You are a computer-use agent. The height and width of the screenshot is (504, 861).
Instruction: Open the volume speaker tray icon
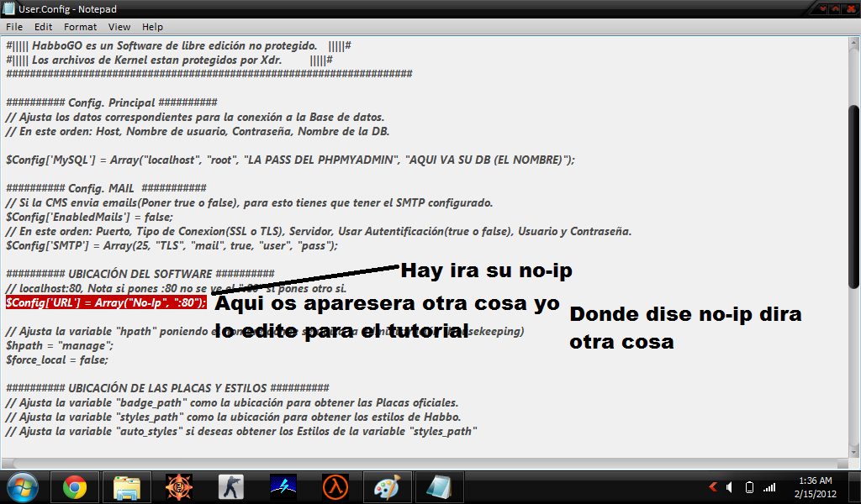pos(729,487)
